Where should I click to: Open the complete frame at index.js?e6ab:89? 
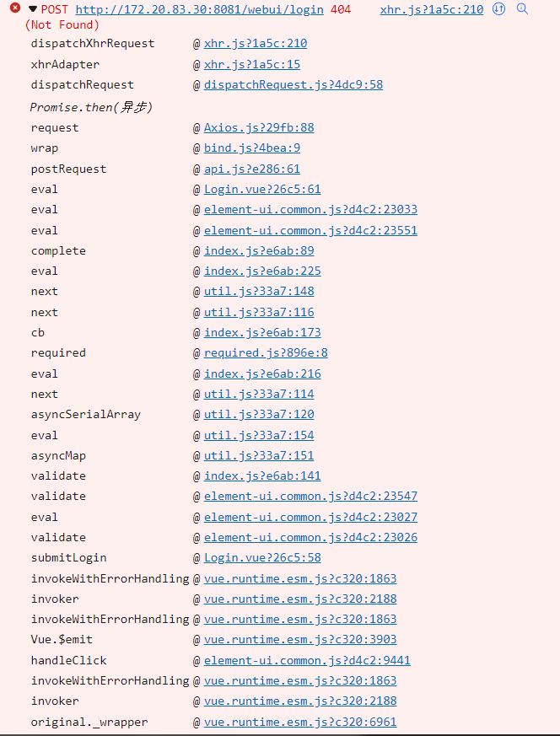(260, 250)
